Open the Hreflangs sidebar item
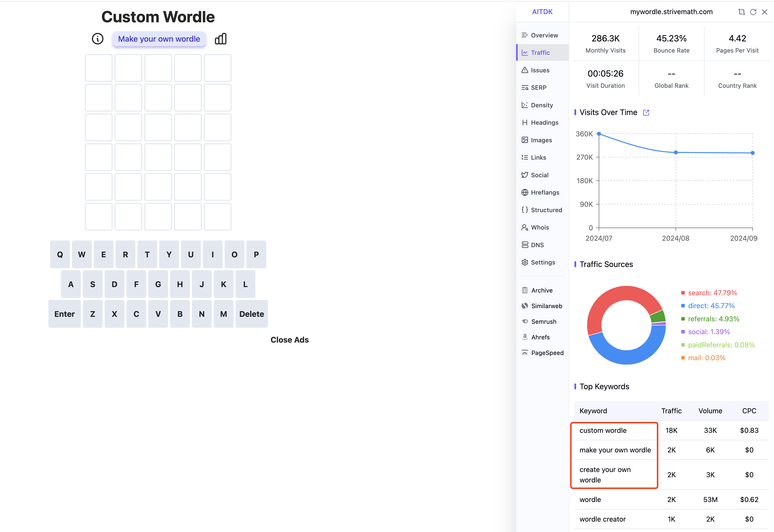Image resolution: width=774 pixels, height=532 pixels. point(542,193)
